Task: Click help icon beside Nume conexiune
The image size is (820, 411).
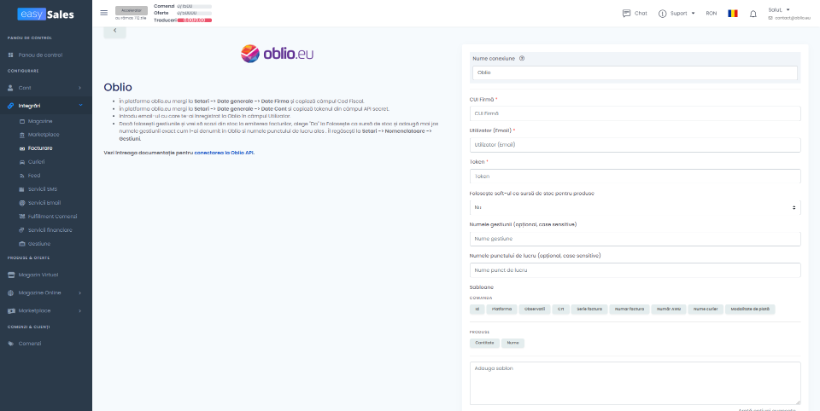Action: [521, 59]
